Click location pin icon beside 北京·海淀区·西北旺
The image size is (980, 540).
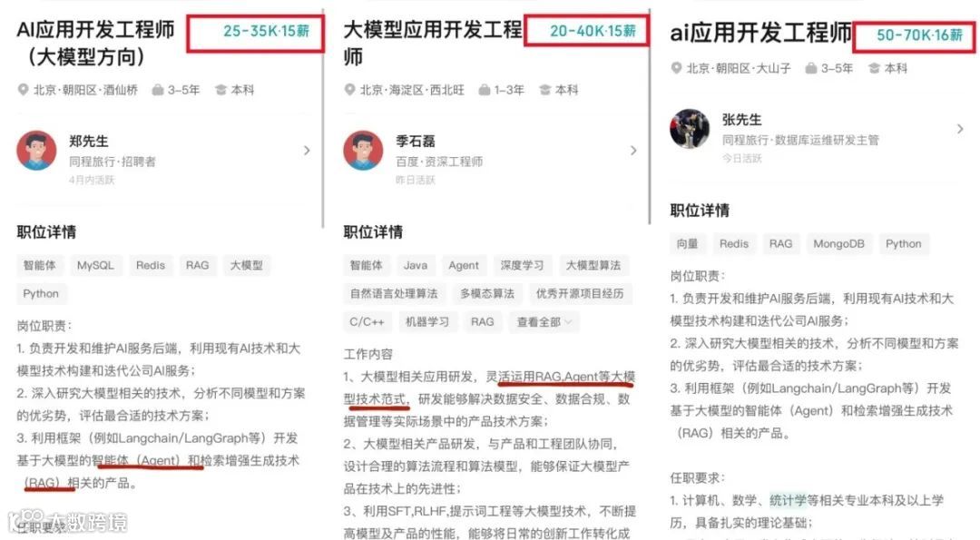coord(350,90)
